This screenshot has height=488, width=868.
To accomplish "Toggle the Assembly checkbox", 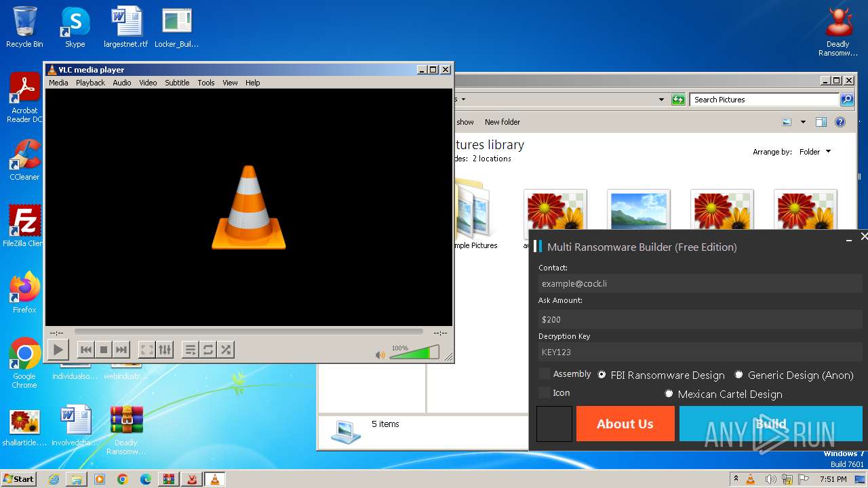I will [x=545, y=374].
